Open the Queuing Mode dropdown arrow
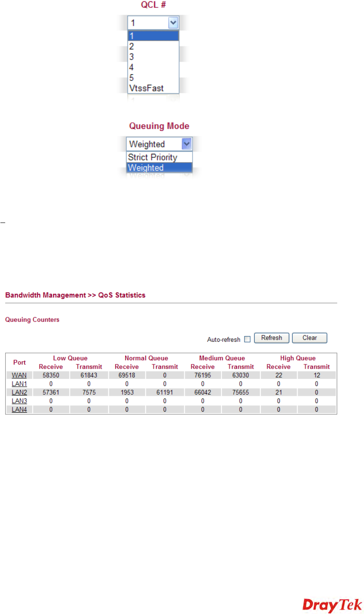Image resolution: width=364 pixels, height=614 pixels. coord(187,144)
